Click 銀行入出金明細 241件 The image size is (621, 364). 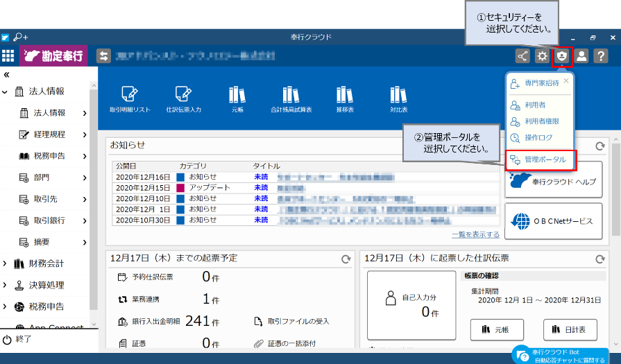point(169,321)
